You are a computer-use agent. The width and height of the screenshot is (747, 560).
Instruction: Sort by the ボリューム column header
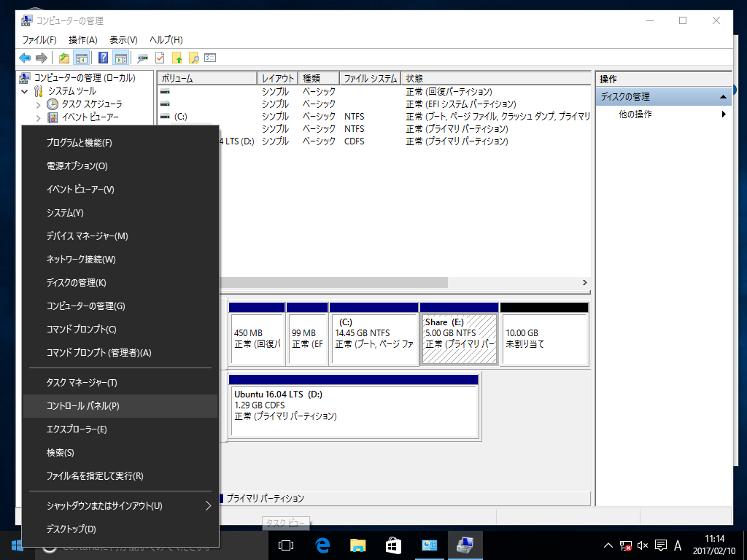[x=207, y=78]
